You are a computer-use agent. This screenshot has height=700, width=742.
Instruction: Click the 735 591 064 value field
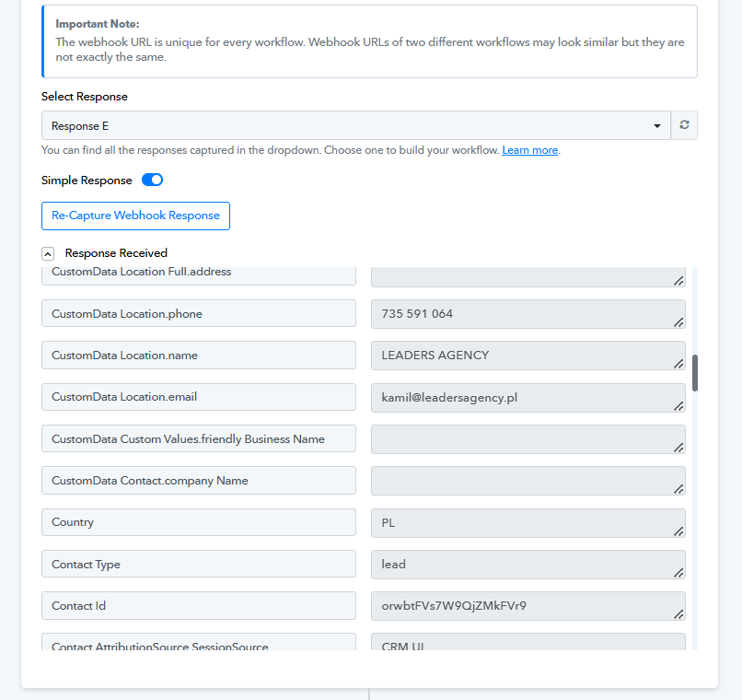pyautogui.click(x=528, y=314)
